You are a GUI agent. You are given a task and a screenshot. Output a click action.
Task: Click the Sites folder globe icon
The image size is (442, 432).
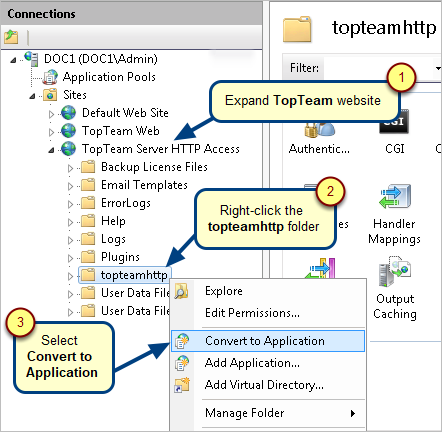coord(50,95)
